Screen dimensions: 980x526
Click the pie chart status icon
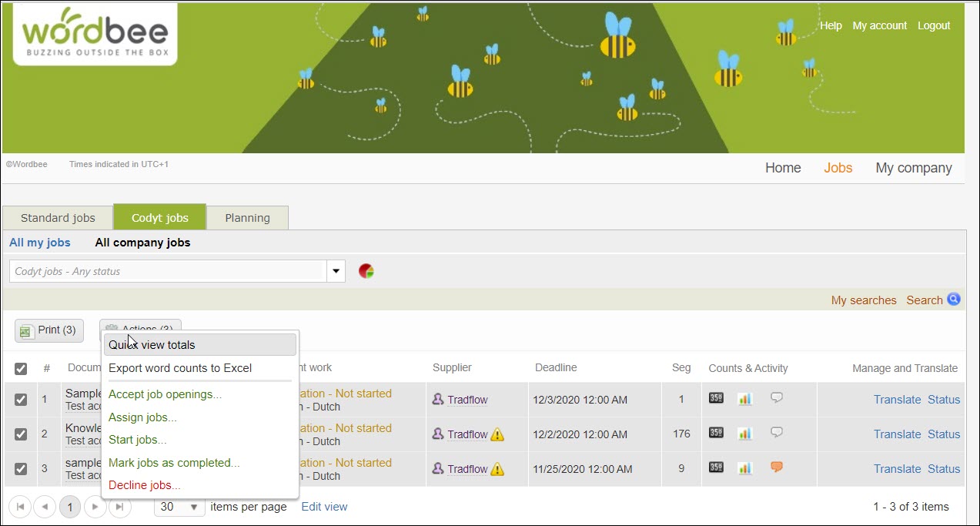[x=366, y=271]
